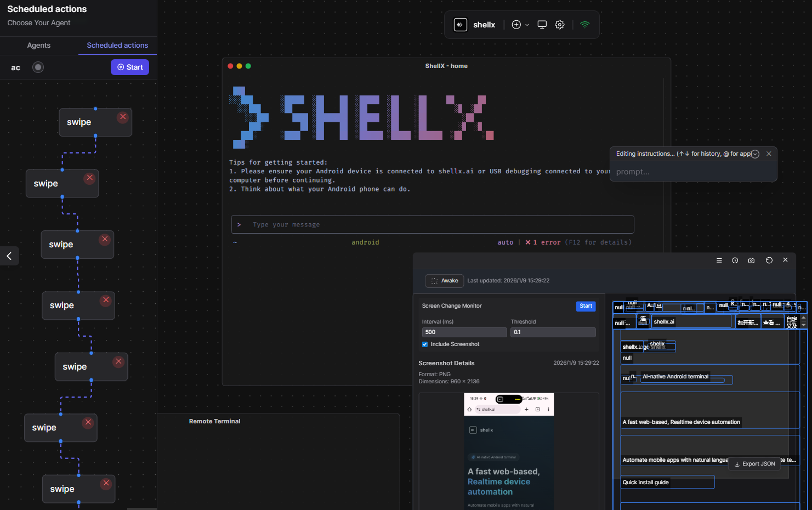
Task: Switch to the Scheduled actions tab
Action: [x=117, y=45]
